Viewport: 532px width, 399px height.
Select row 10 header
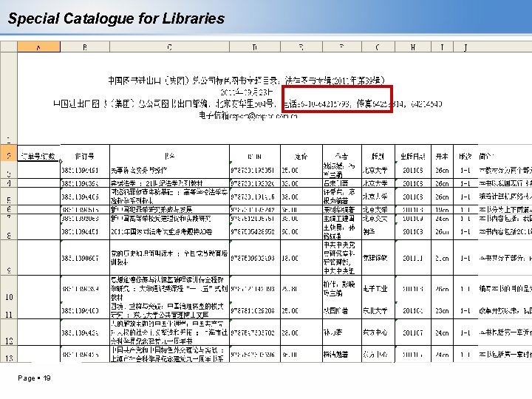8,289
